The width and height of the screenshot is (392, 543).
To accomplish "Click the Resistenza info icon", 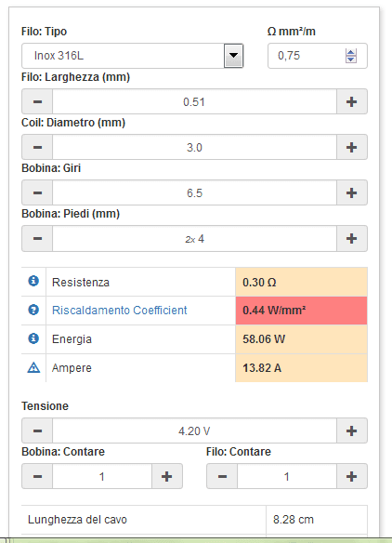I will (33, 281).
